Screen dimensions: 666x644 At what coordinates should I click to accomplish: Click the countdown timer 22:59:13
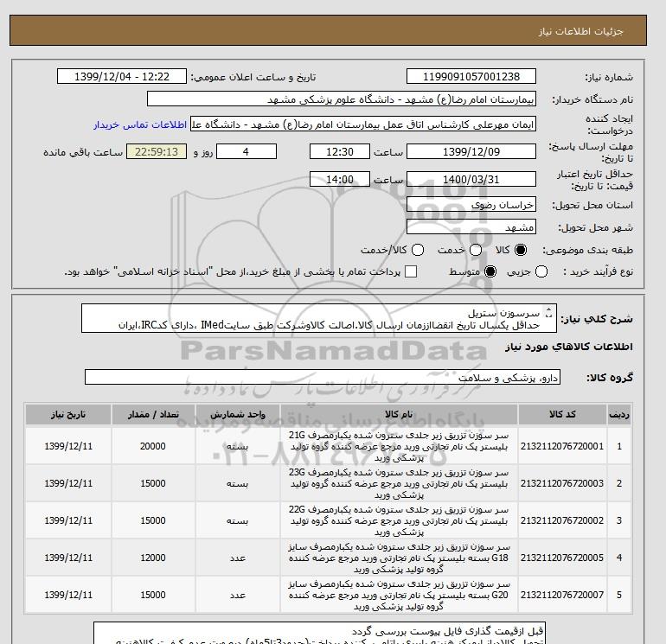tap(157, 151)
